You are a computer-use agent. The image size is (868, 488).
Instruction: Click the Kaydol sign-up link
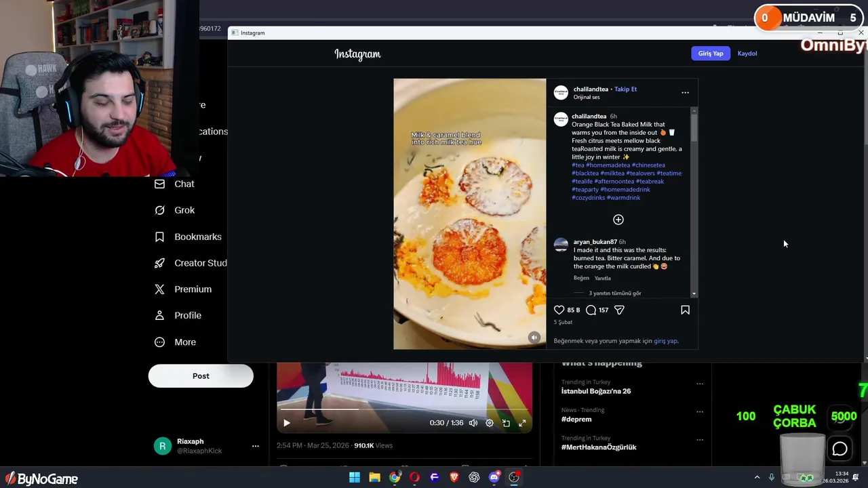[747, 54]
